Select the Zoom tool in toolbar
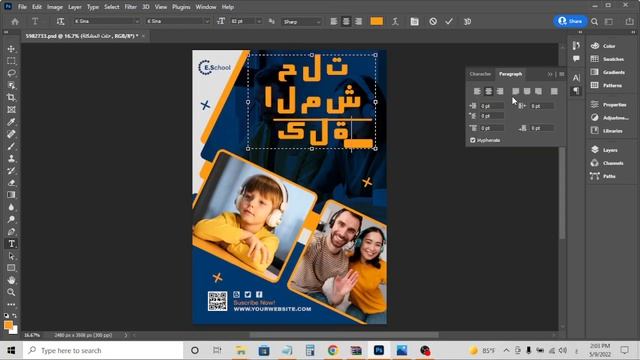Viewport: 640px width, 360px height. click(x=11, y=292)
